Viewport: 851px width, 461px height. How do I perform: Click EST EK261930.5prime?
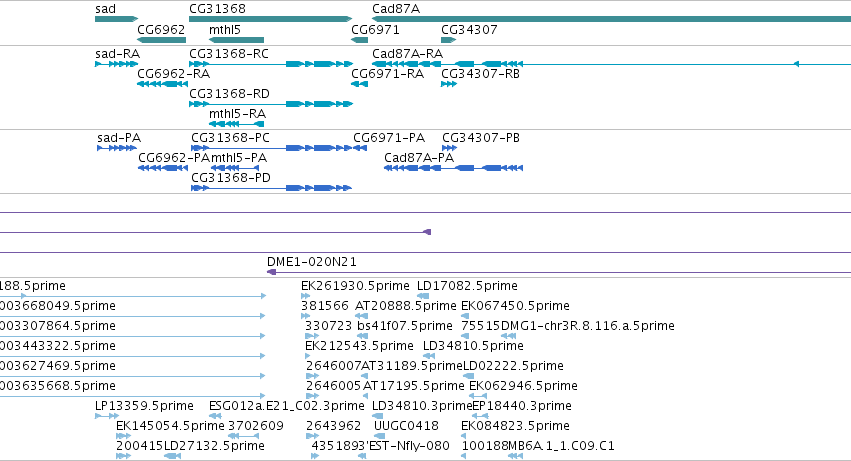tap(355, 286)
